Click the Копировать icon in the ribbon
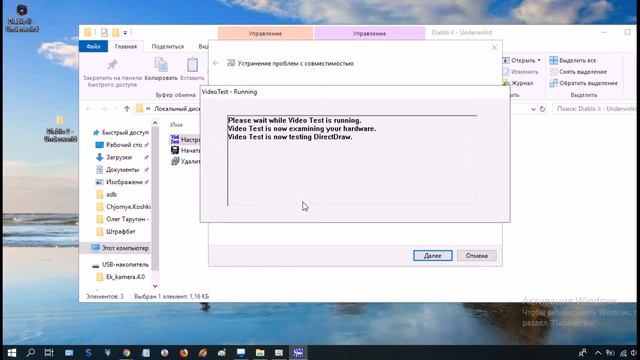 [x=161, y=64]
